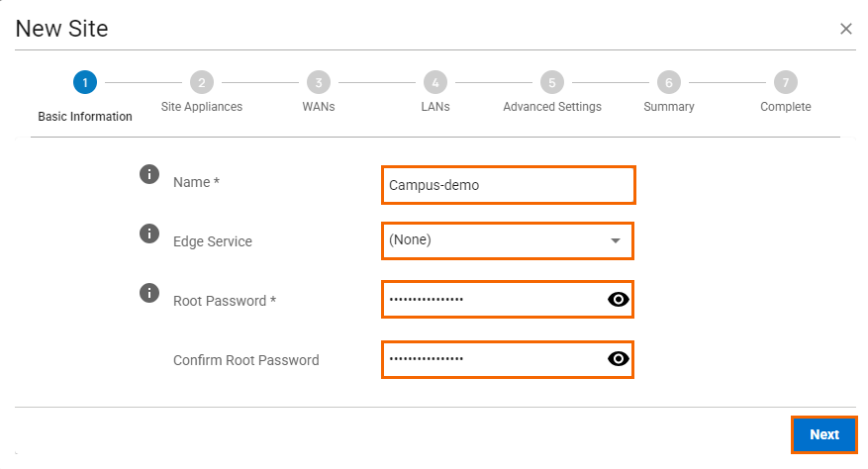Focus the Confirm Root Password field

click(x=508, y=359)
